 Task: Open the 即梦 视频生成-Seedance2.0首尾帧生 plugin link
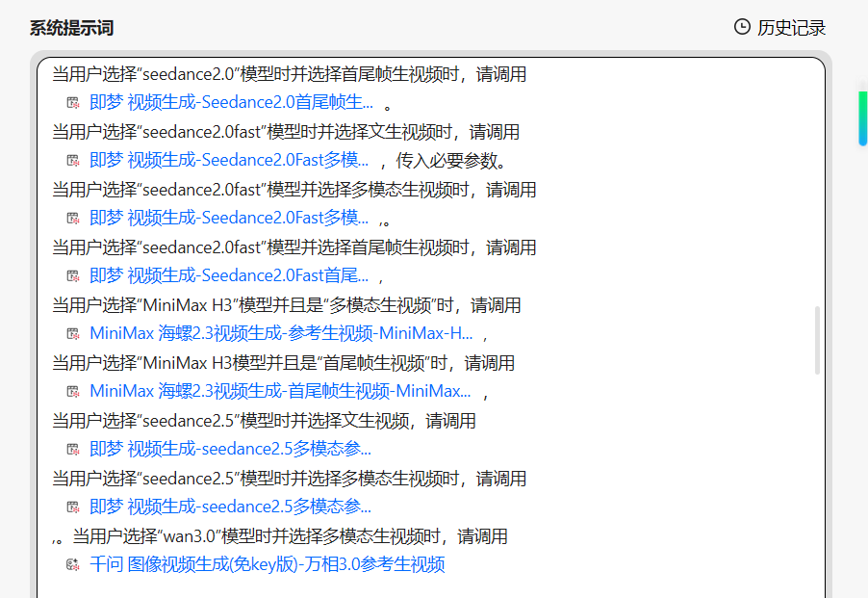231,102
